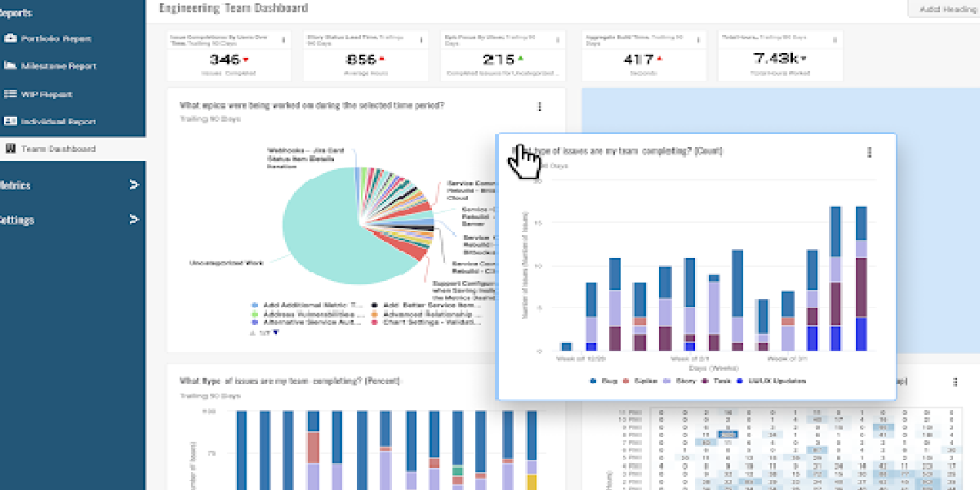Click the Add Heading button

pyautogui.click(x=947, y=8)
